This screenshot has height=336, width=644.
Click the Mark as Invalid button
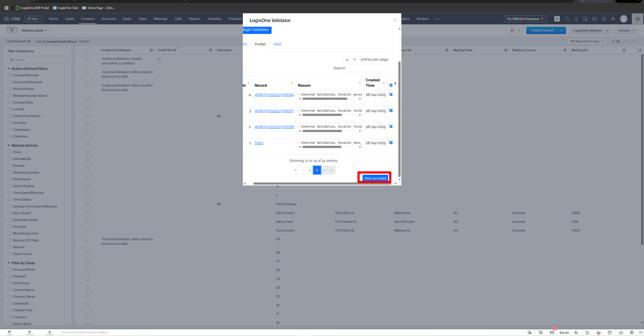375,178
